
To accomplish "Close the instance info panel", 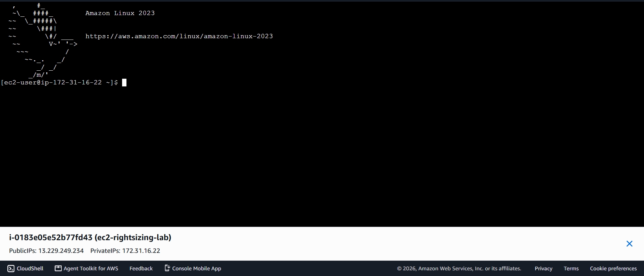I will (x=629, y=244).
